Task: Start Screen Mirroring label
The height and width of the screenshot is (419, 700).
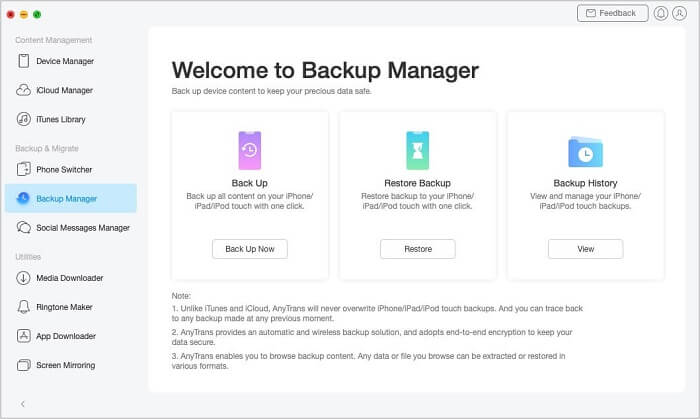Action: tap(66, 365)
